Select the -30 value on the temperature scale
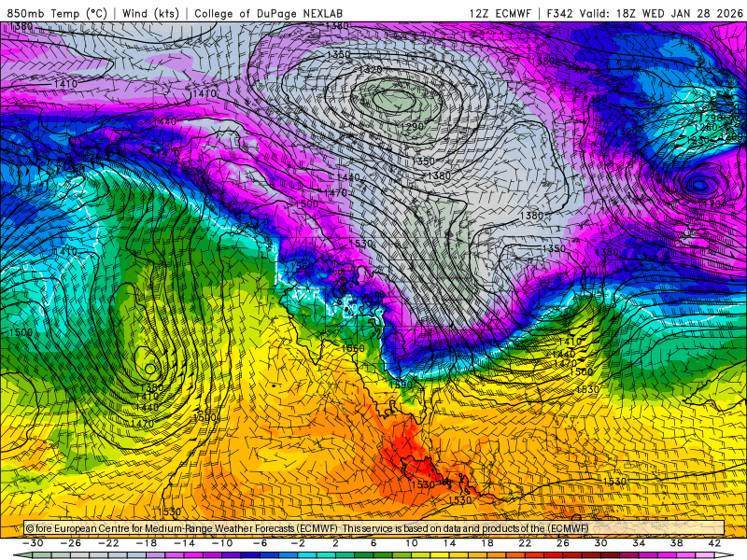This screenshot has width=747, height=560. (x=34, y=543)
